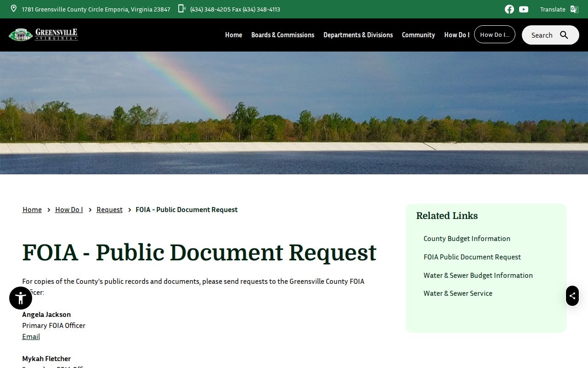The image size is (588, 368).
Task: Open the How Do I nav menu
Action: point(457,35)
